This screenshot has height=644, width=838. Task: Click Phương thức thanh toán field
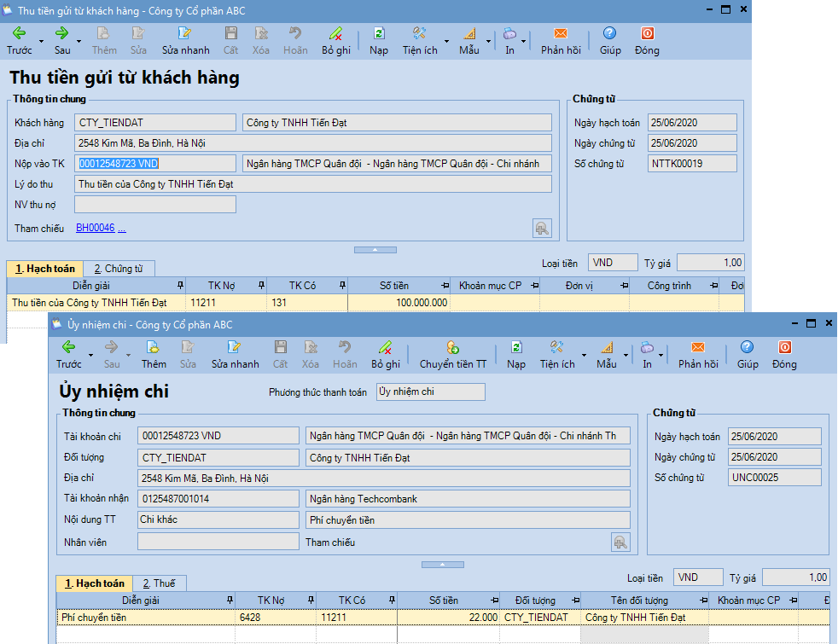[x=431, y=392]
